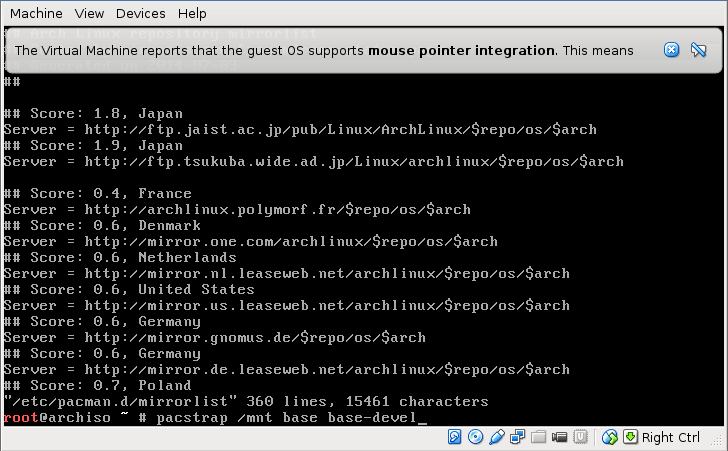The width and height of the screenshot is (728, 451).
Task: Click the mouse integration status icon
Action: (x=610, y=437)
